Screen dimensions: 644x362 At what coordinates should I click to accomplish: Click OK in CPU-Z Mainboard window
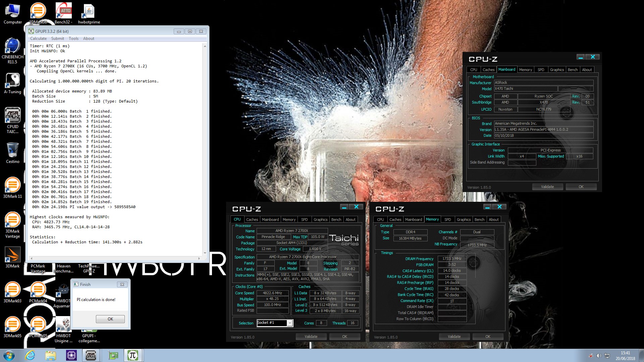[x=581, y=187]
